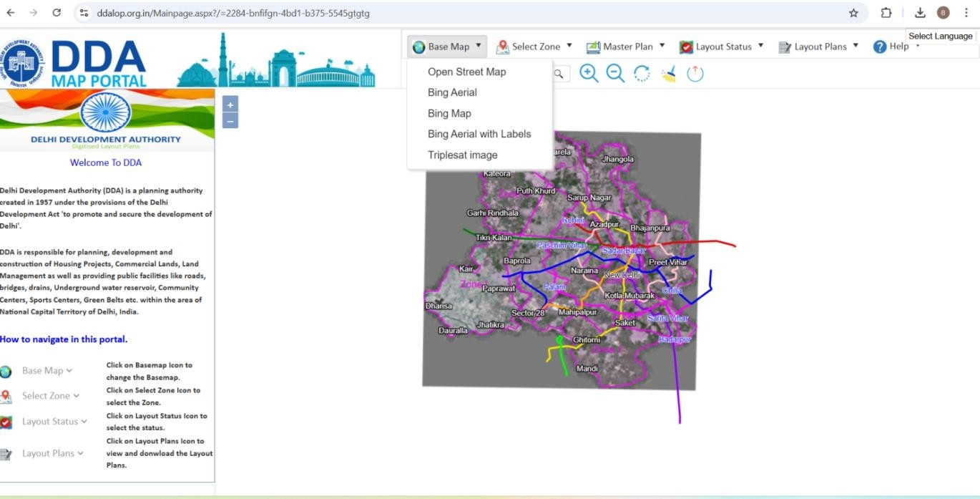980x499 pixels.
Task: Click the dotted circular refresh map tool
Action: tap(642, 73)
